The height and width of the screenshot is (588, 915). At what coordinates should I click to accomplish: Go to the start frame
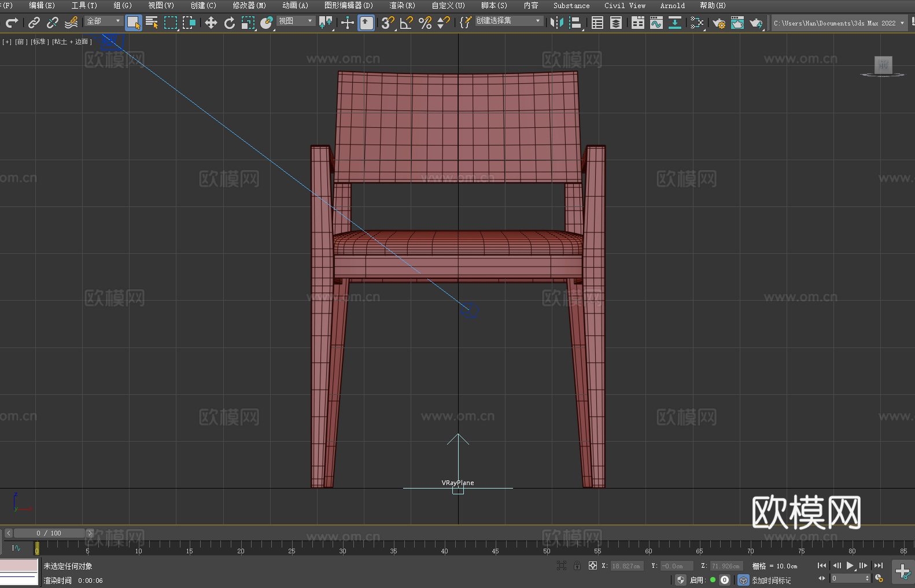tap(822, 565)
